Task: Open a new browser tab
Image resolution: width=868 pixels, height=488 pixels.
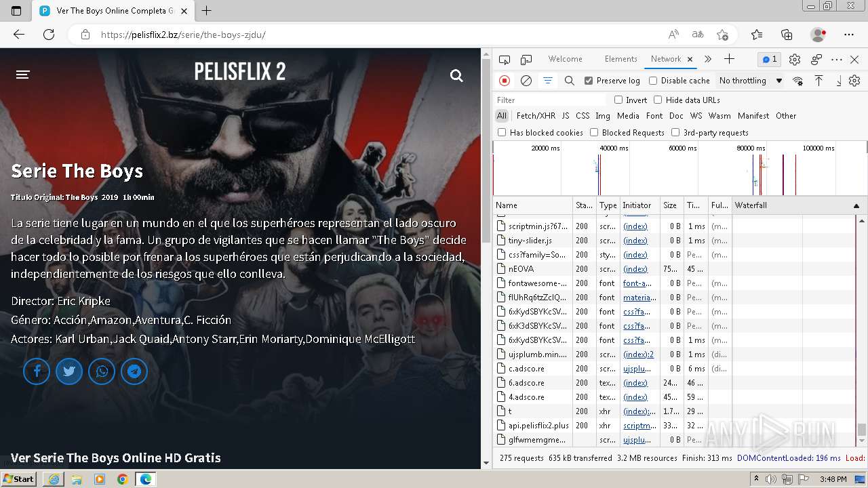Action: (207, 10)
